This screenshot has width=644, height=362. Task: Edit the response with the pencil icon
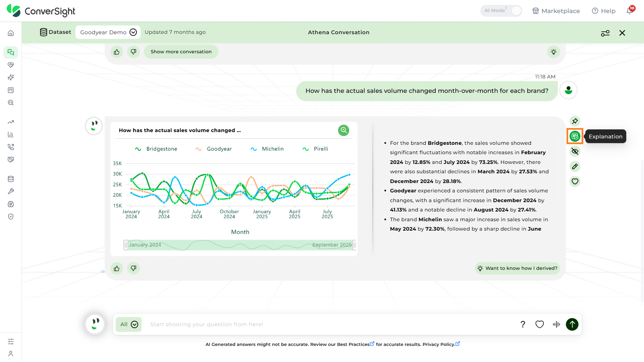(575, 166)
